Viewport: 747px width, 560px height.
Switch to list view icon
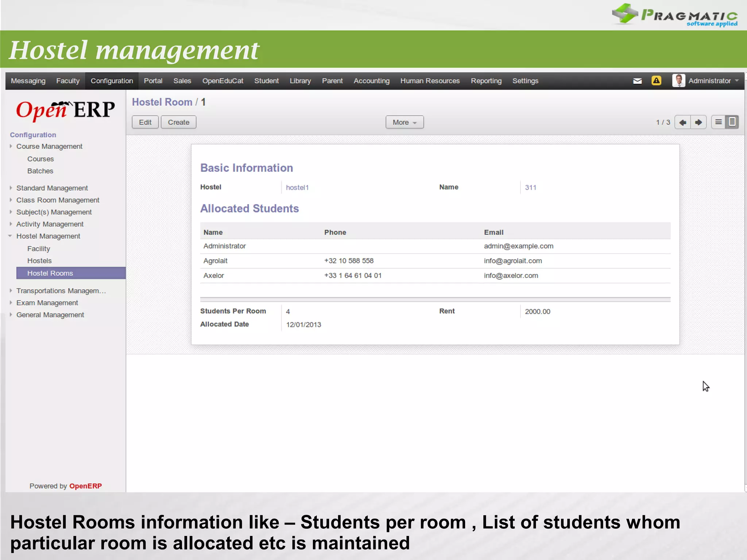(718, 122)
